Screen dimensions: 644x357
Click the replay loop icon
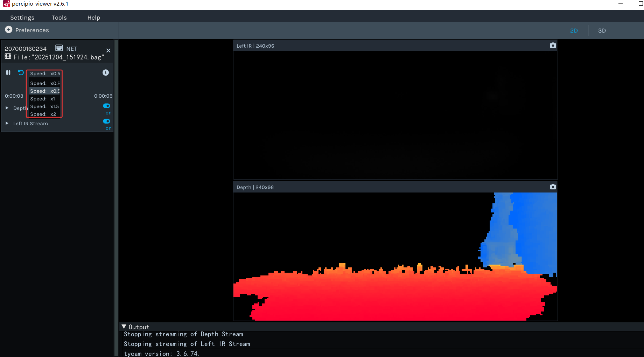(x=21, y=72)
